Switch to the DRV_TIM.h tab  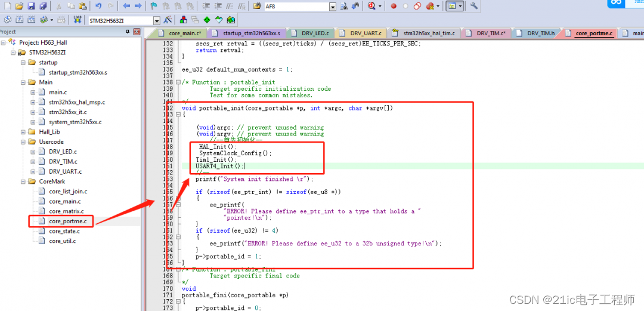tap(535, 33)
